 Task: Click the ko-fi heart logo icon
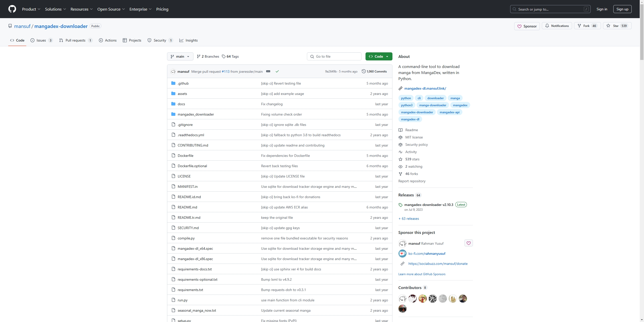tap(402, 254)
